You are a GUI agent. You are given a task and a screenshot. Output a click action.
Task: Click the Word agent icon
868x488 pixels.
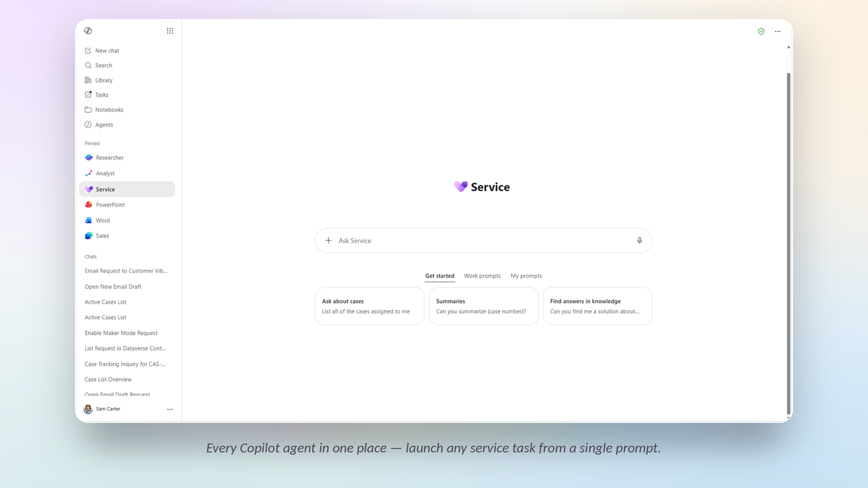click(x=89, y=220)
